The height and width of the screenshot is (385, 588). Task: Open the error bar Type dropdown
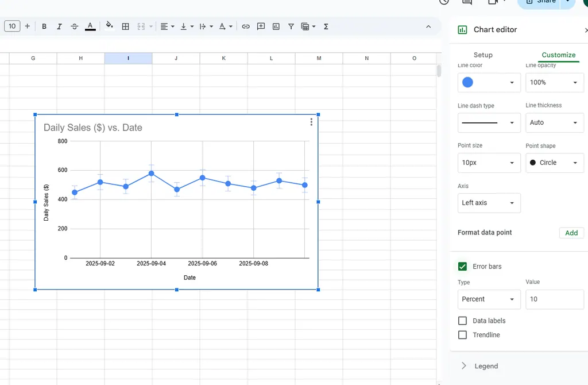tap(489, 299)
